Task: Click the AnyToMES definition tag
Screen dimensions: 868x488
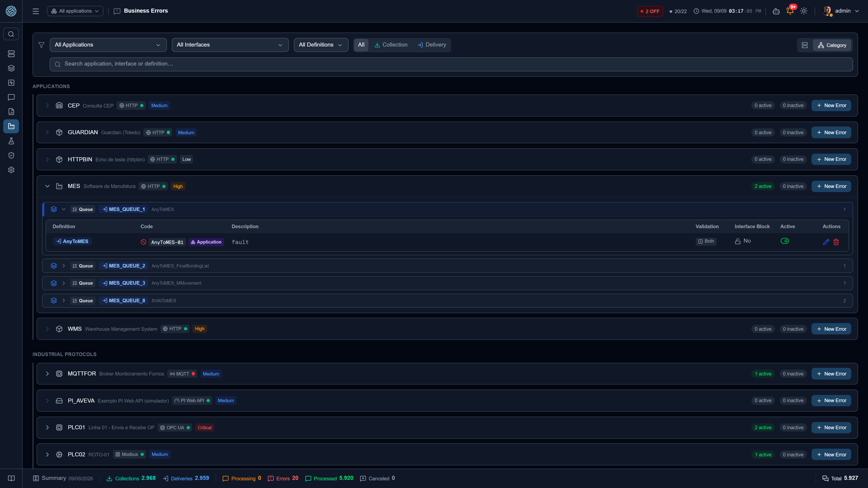Action: click(72, 242)
